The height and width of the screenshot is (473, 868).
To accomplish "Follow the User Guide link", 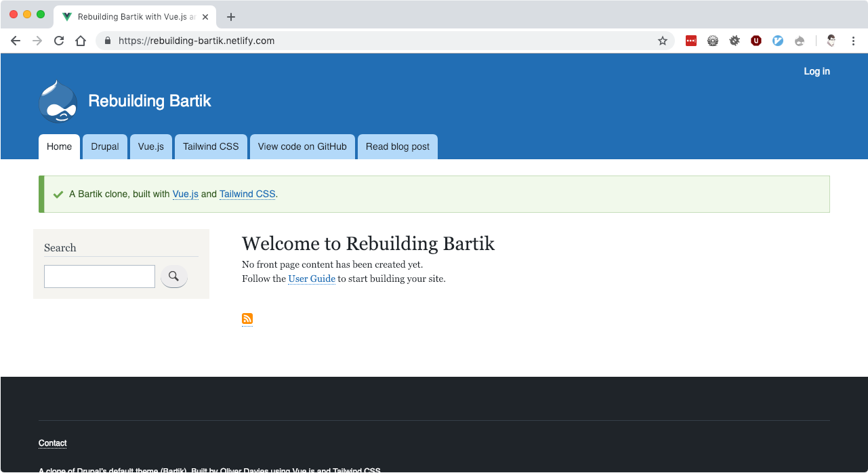I will (312, 279).
